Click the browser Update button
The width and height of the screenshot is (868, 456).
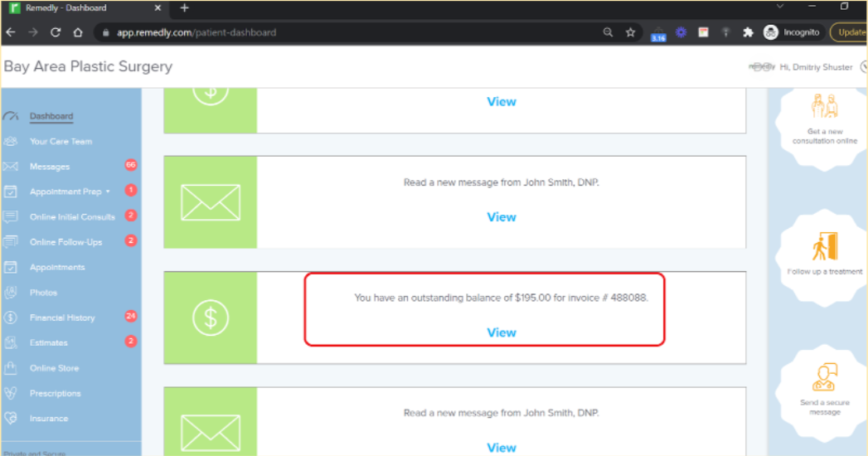click(x=849, y=32)
